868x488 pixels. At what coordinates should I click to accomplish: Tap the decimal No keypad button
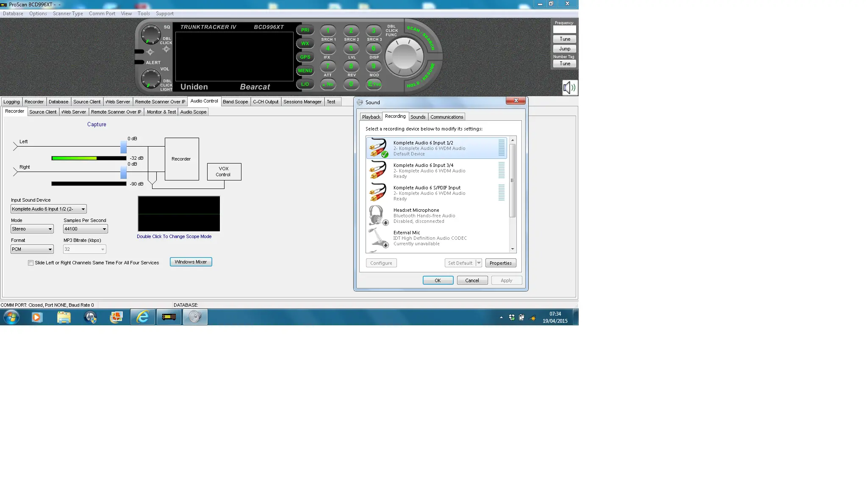click(x=328, y=84)
